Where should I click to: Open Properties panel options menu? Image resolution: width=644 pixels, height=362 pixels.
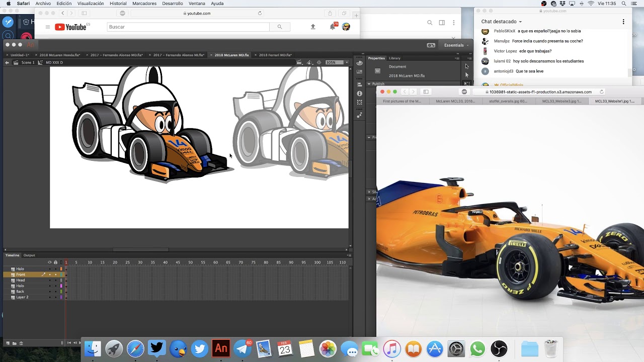coord(457,58)
